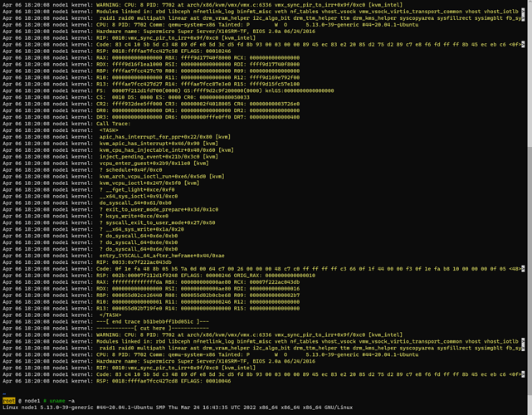Screen dimensions: 532x415
Task: Click the vertical scrollbar thumb
Action: pos(530,270)
